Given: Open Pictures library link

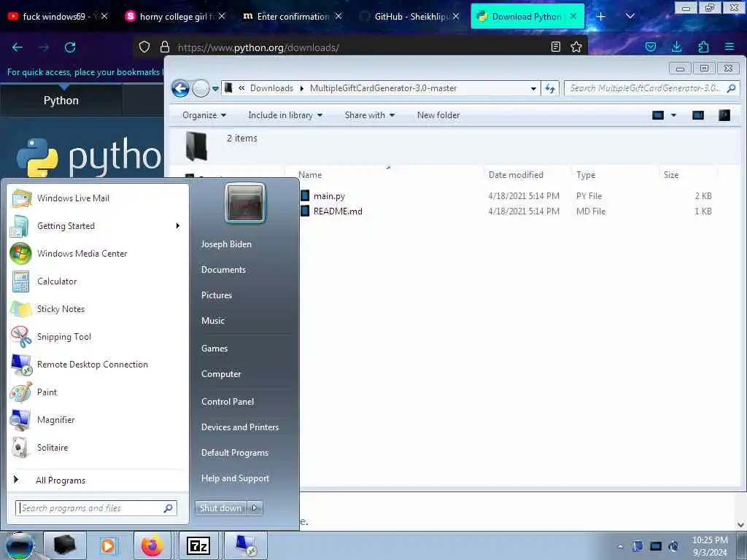Looking at the screenshot, I should [x=217, y=295].
